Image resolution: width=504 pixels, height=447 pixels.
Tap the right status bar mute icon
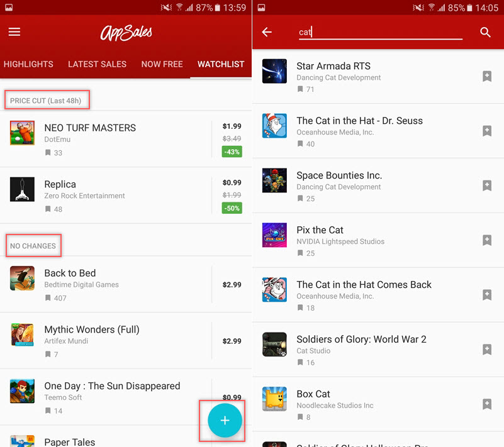pos(418,8)
